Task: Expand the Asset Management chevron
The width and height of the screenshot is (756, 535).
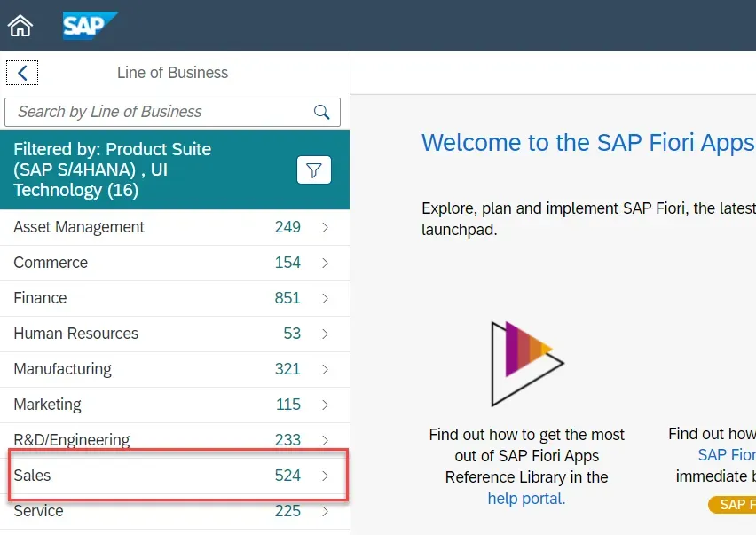Action: pyautogui.click(x=326, y=228)
